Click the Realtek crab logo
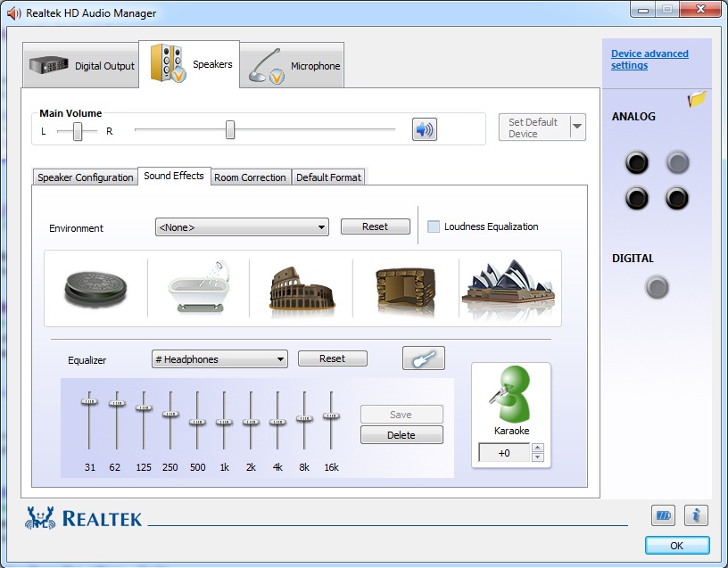 point(40,518)
